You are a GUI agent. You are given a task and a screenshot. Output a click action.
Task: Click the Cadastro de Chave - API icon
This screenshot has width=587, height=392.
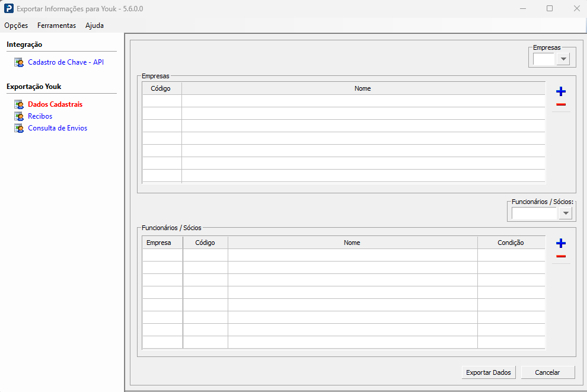coord(19,62)
